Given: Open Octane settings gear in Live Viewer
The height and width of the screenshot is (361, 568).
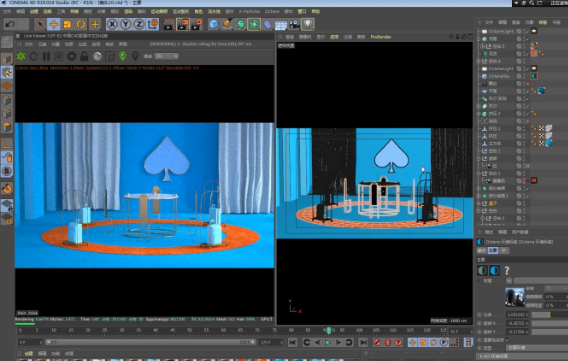Looking at the screenshot, I should coord(72,56).
